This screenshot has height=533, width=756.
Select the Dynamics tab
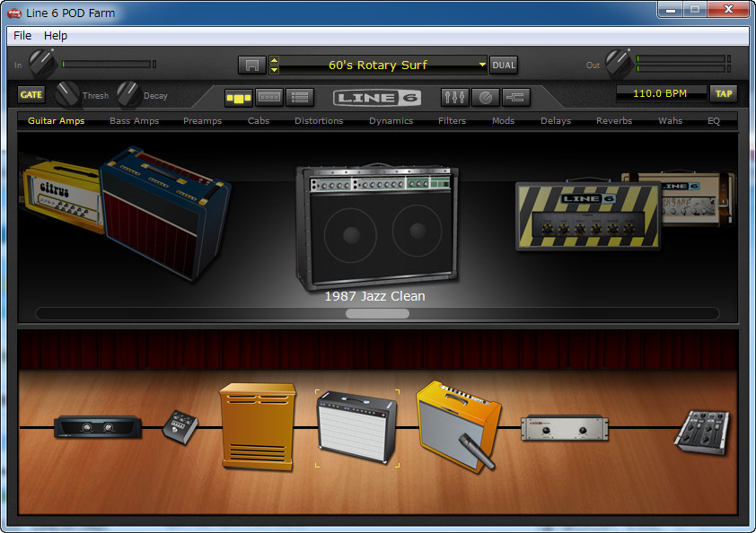391,121
